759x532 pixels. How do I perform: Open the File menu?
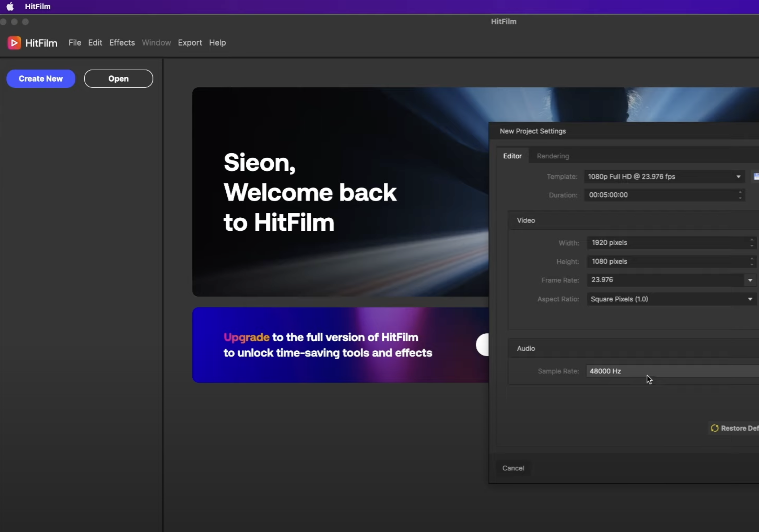pos(75,43)
